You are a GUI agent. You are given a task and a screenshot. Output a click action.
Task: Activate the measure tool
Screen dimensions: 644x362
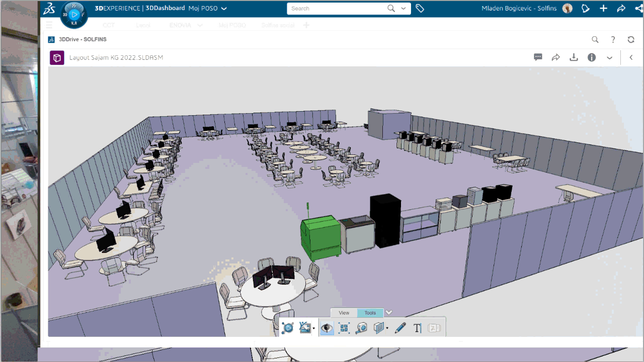click(x=361, y=328)
